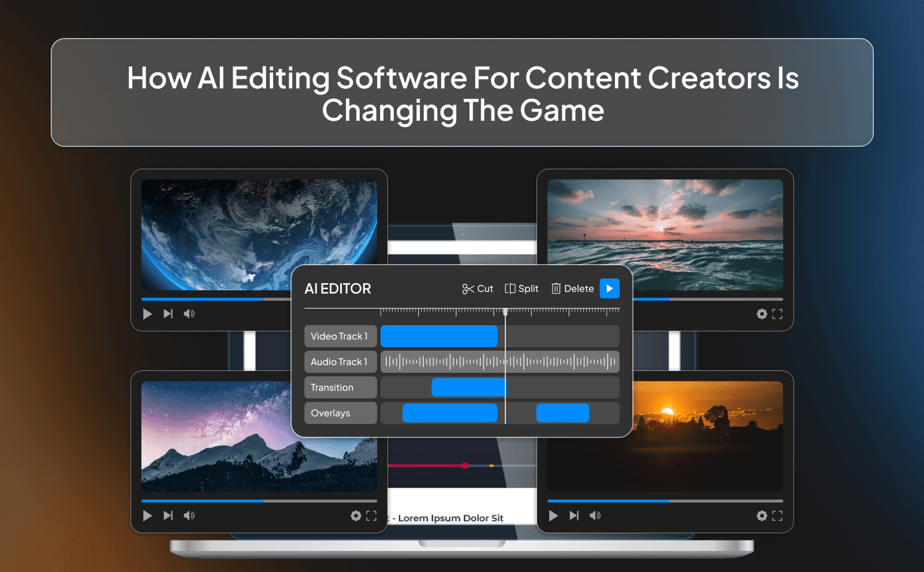Click the 'Lorem Ipsum Dolor Sit' text

click(450, 518)
